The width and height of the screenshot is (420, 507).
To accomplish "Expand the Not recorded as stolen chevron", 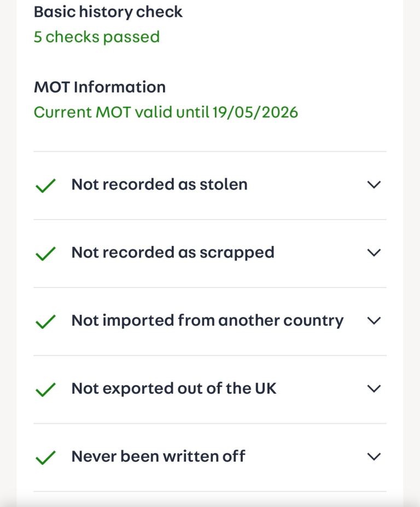I will [374, 185].
